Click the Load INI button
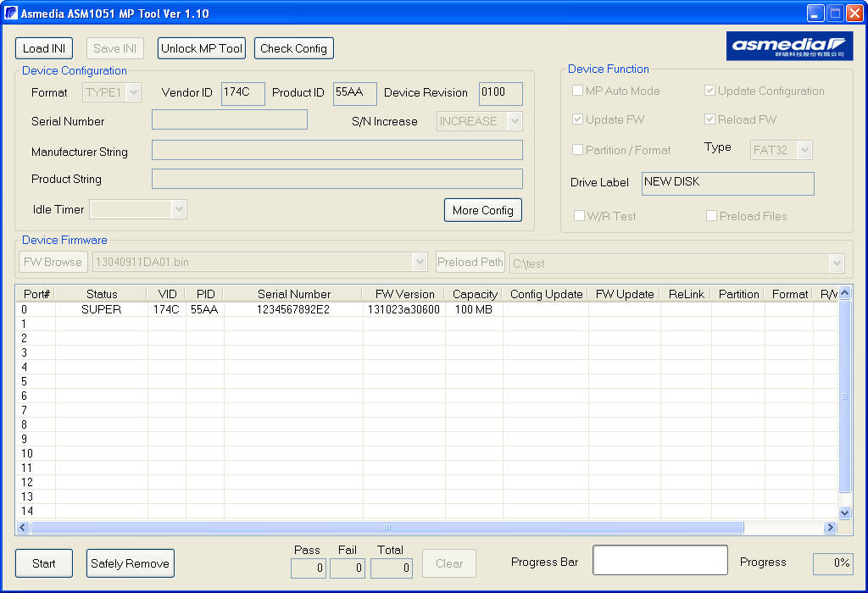Image resolution: width=868 pixels, height=593 pixels. 44,48
